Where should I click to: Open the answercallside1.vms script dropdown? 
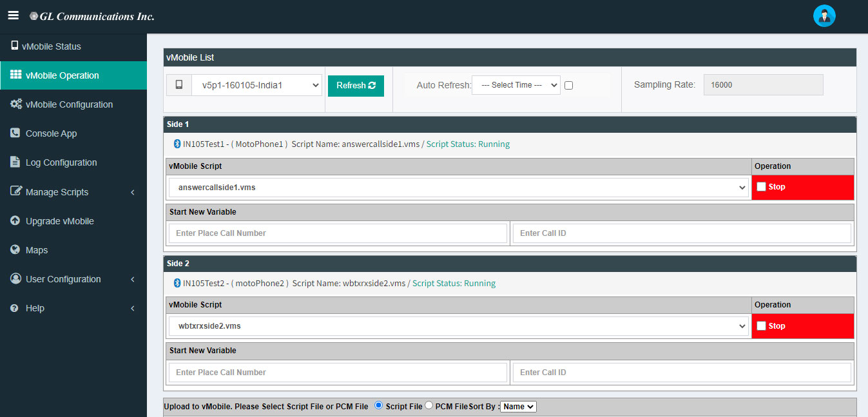coord(458,188)
